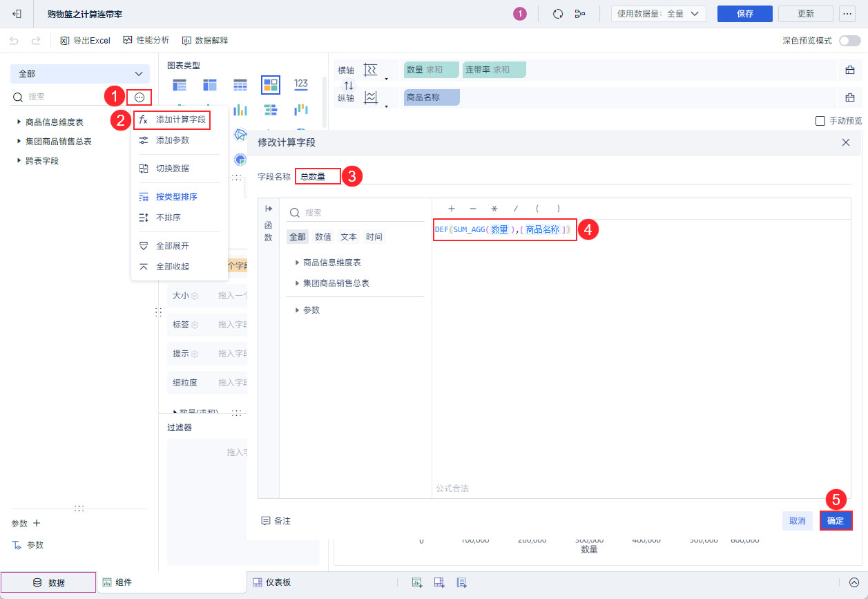
Task: Click the circular refresh icon in header
Action: [x=558, y=14]
